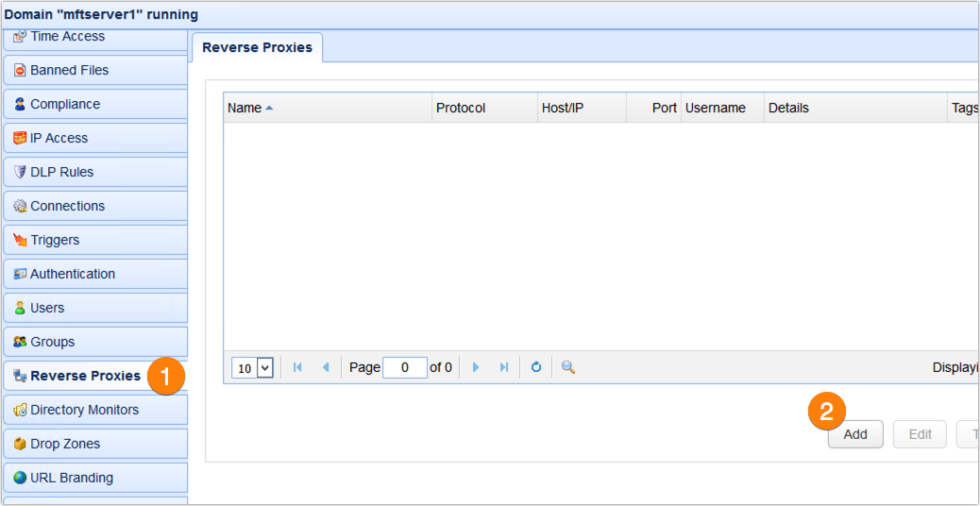This screenshot has height=506, width=980.
Task: Open DLP Rules module in sidebar
Action: point(94,172)
